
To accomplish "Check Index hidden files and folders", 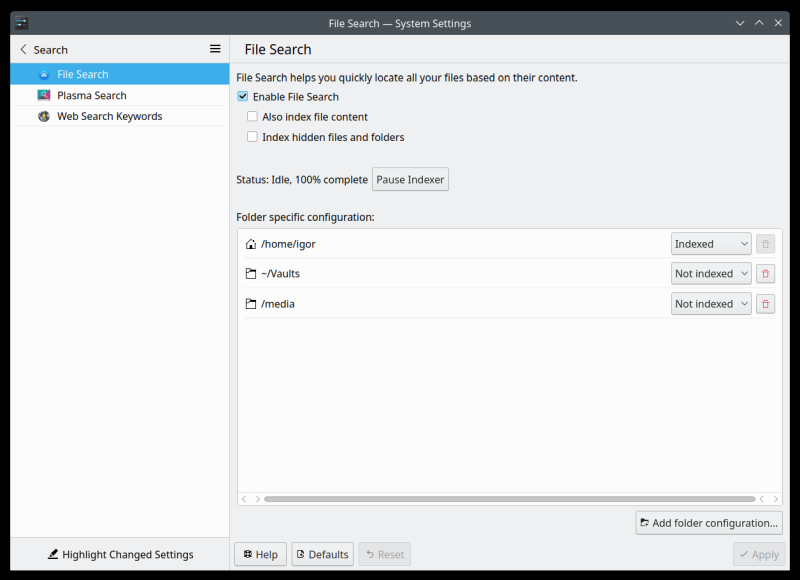I will pos(252,137).
